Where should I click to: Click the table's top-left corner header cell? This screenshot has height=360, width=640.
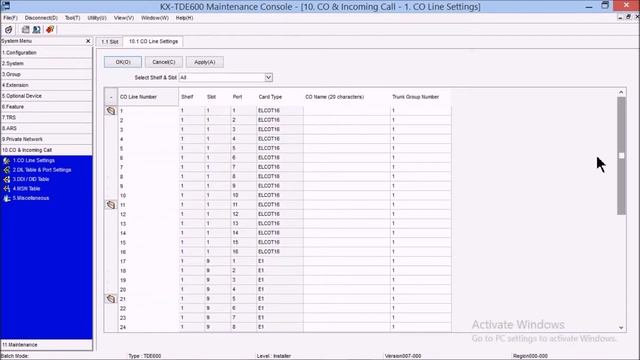(x=111, y=97)
